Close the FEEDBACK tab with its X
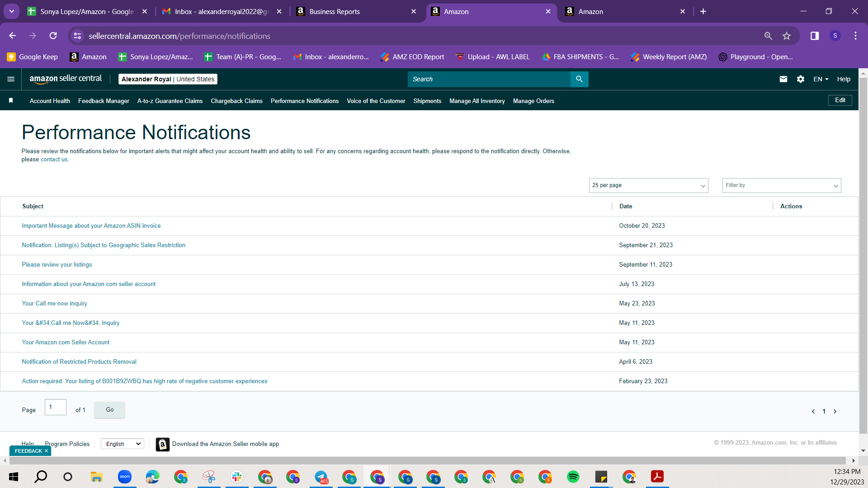 [x=46, y=451]
